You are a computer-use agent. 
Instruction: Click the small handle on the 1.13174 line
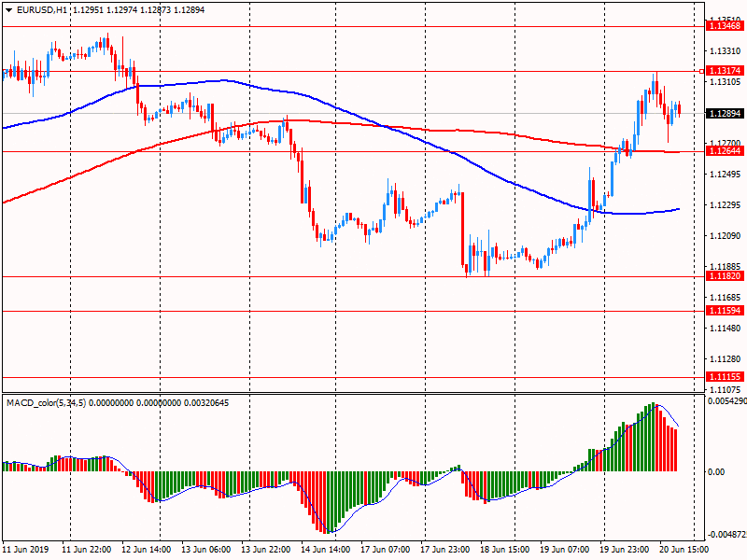point(702,72)
